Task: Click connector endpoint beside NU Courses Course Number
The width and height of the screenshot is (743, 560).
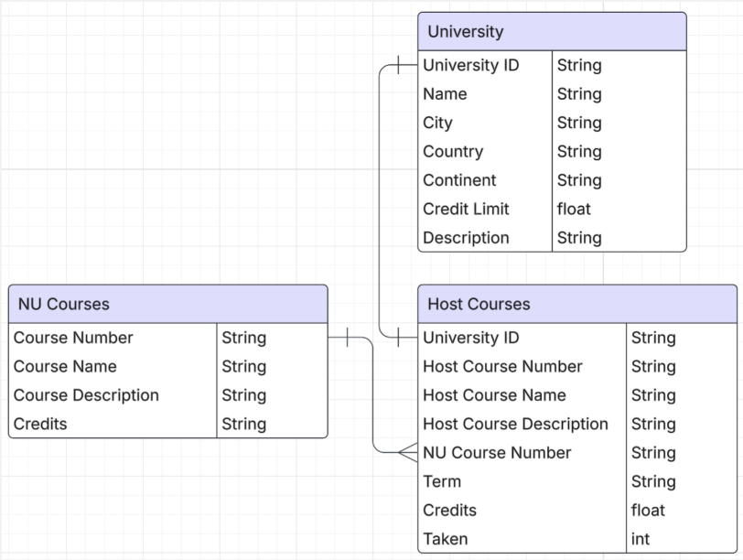Action: pos(348,338)
